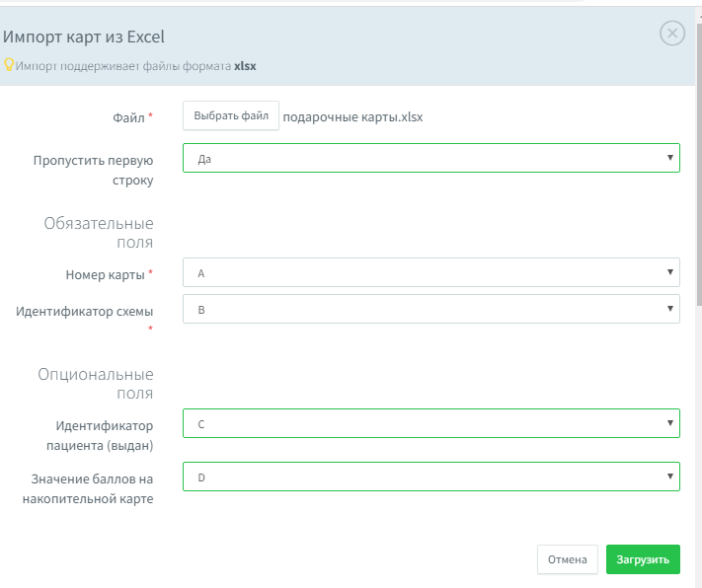702x588 pixels.
Task: Click the 'Пропустить первую строку' label
Action: point(94,170)
